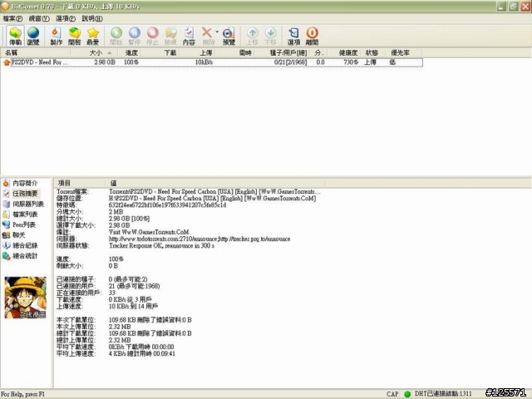Sort by 健康度 column header
The height and width of the screenshot is (399, 532).
tap(343, 53)
